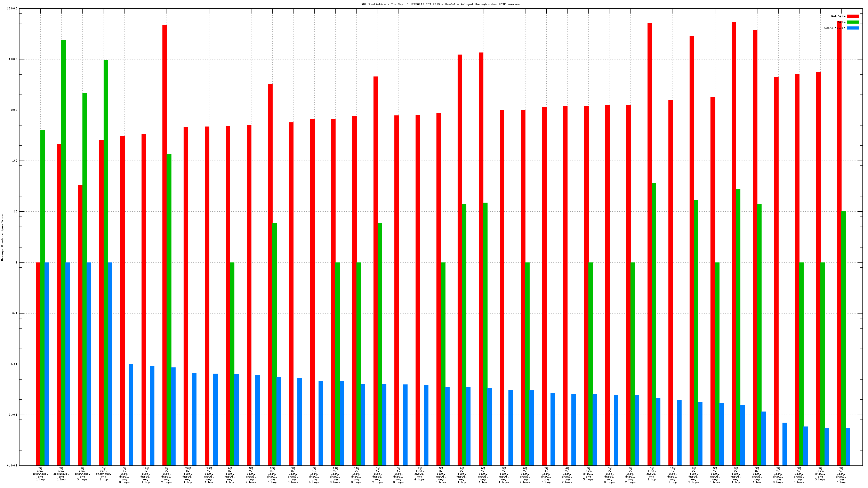Click the blue Score legend swatch
868x488 pixels.
853,28
